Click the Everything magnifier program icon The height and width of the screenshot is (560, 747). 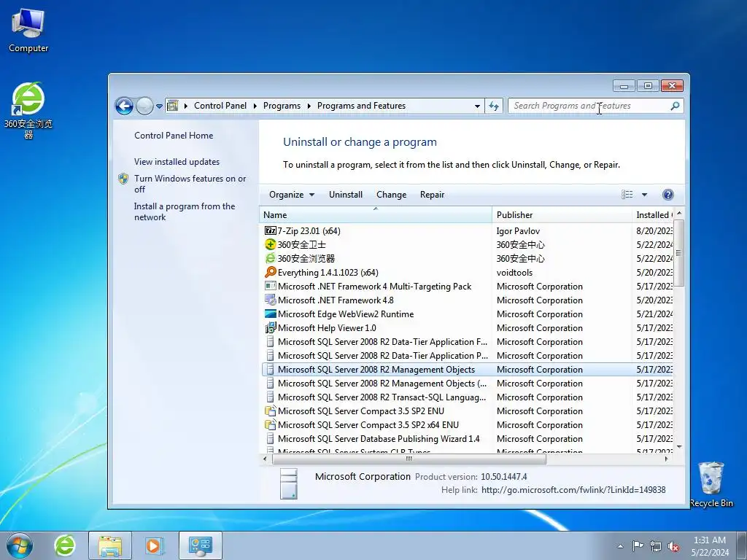pyautogui.click(x=270, y=272)
